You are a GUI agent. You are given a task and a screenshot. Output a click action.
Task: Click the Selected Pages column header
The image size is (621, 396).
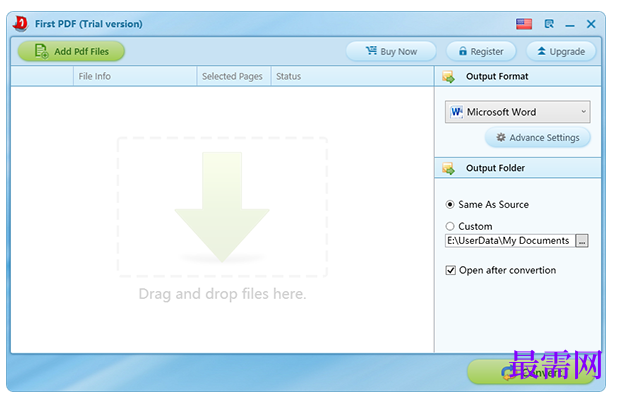click(x=234, y=76)
